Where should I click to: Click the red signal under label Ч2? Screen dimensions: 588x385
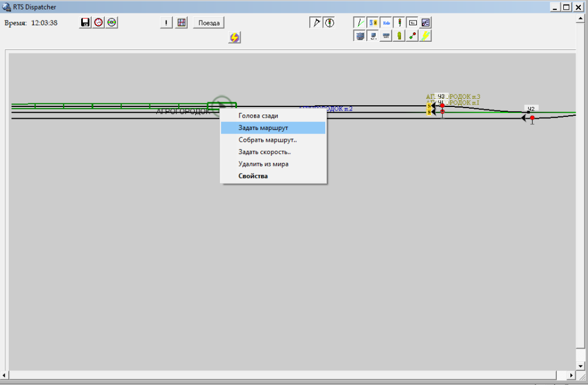(x=532, y=118)
